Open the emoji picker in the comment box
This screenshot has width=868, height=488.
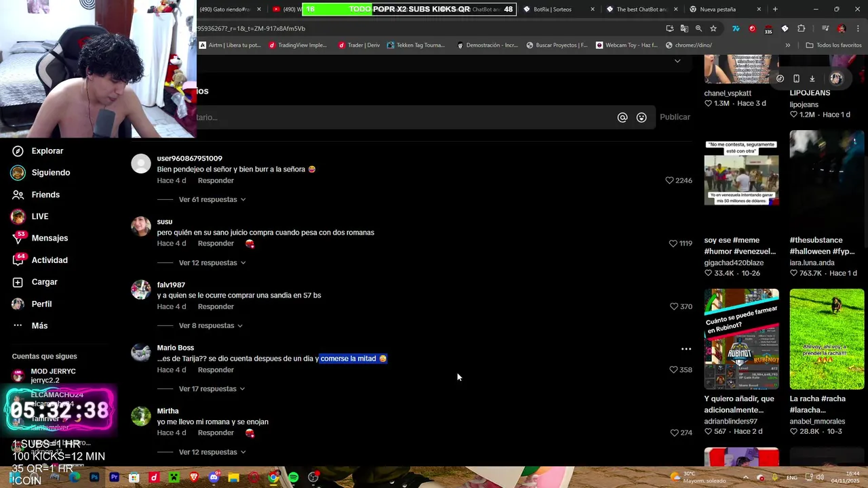click(642, 117)
